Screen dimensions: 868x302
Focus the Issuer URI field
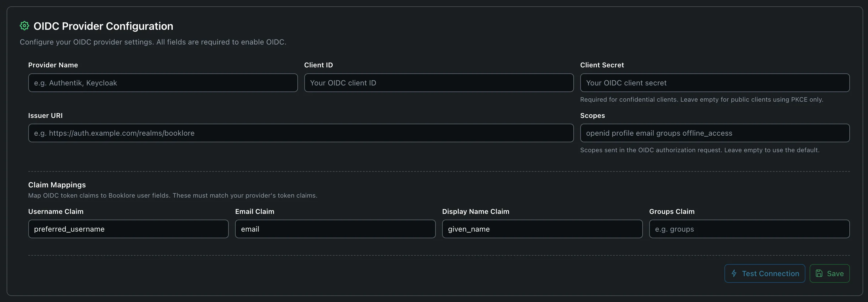click(301, 133)
